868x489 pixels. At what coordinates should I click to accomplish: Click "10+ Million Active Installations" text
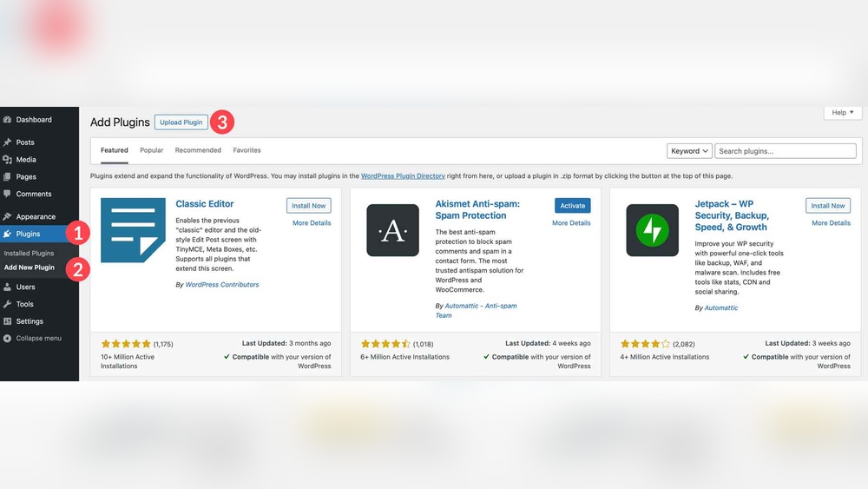click(128, 361)
